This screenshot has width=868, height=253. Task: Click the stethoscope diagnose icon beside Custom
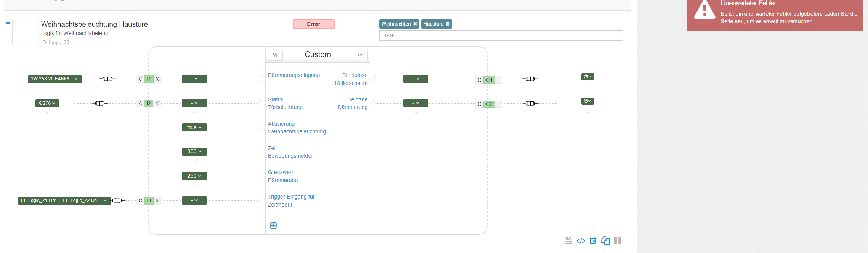pyautogui.click(x=275, y=55)
